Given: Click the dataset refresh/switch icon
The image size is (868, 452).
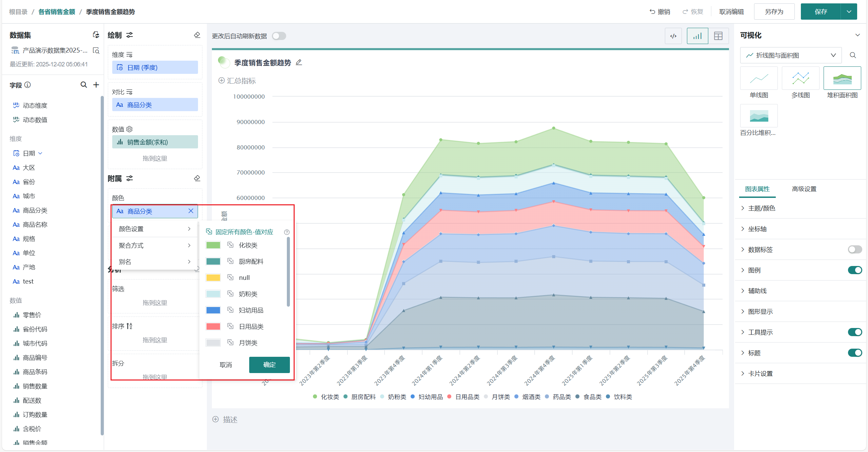Looking at the screenshot, I should point(96,35).
